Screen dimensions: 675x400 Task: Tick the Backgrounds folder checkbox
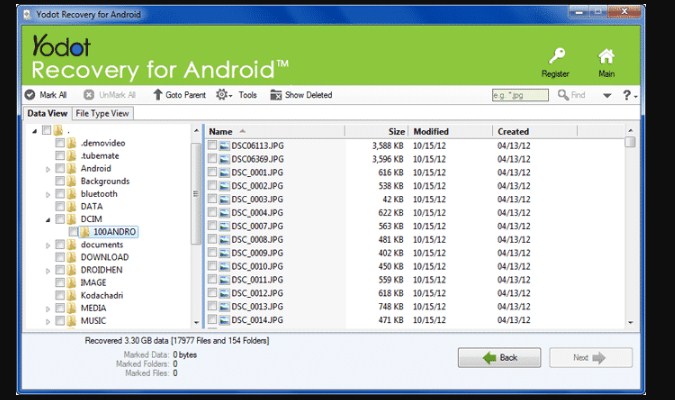pyautogui.click(x=60, y=181)
